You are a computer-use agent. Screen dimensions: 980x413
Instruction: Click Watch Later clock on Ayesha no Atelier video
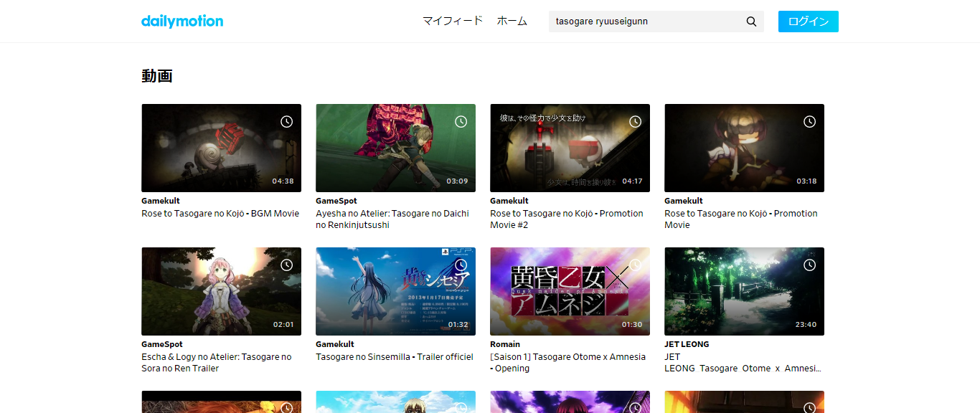461,122
